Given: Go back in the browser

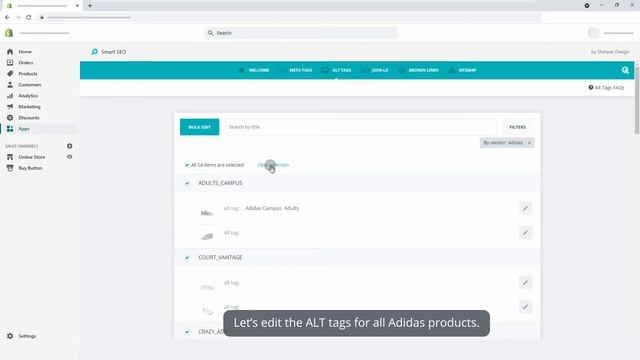Looking at the screenshot, I should point(7,18).
